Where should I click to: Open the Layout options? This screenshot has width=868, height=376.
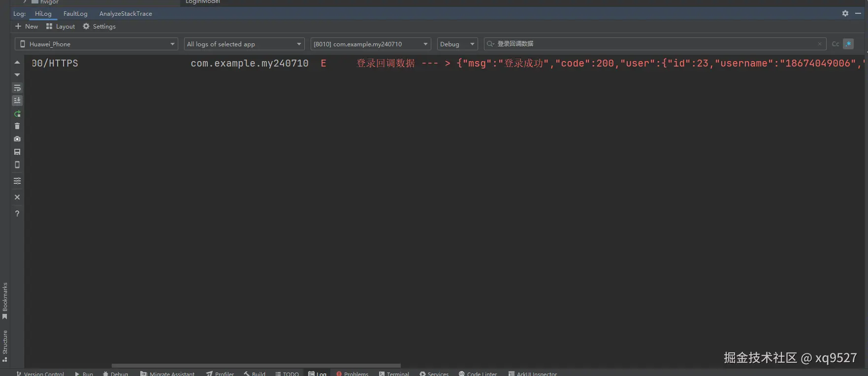click(x=61, y=27)
